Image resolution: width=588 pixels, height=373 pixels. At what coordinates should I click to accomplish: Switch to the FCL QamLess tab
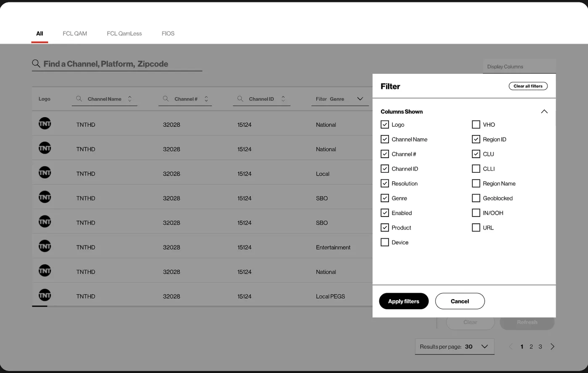coord(124,34)
